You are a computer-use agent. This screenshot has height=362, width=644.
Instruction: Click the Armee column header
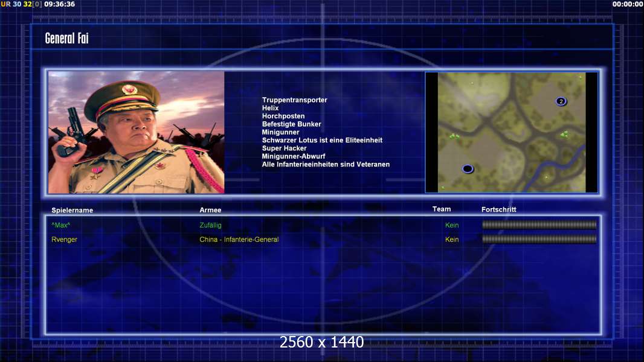(210, 210)
